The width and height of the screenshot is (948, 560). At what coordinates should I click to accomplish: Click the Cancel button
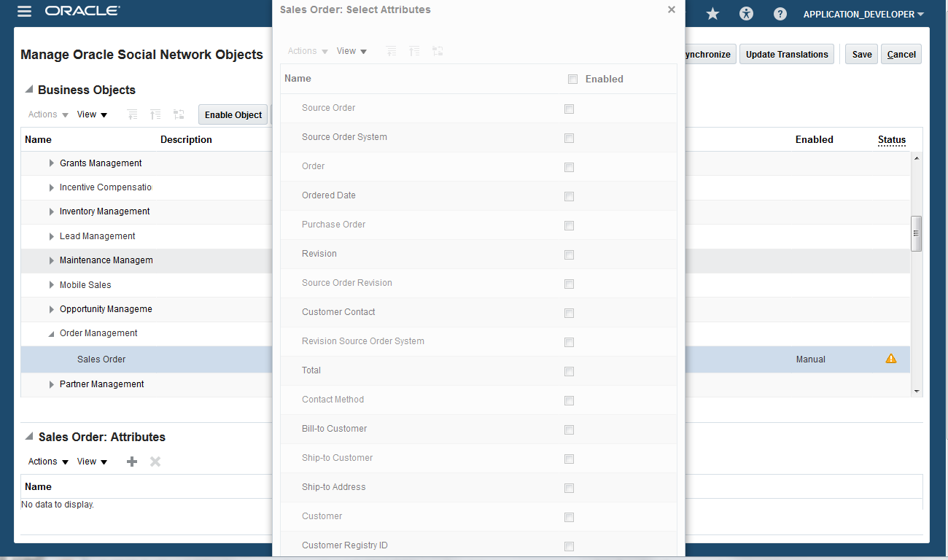coord(901,54)
